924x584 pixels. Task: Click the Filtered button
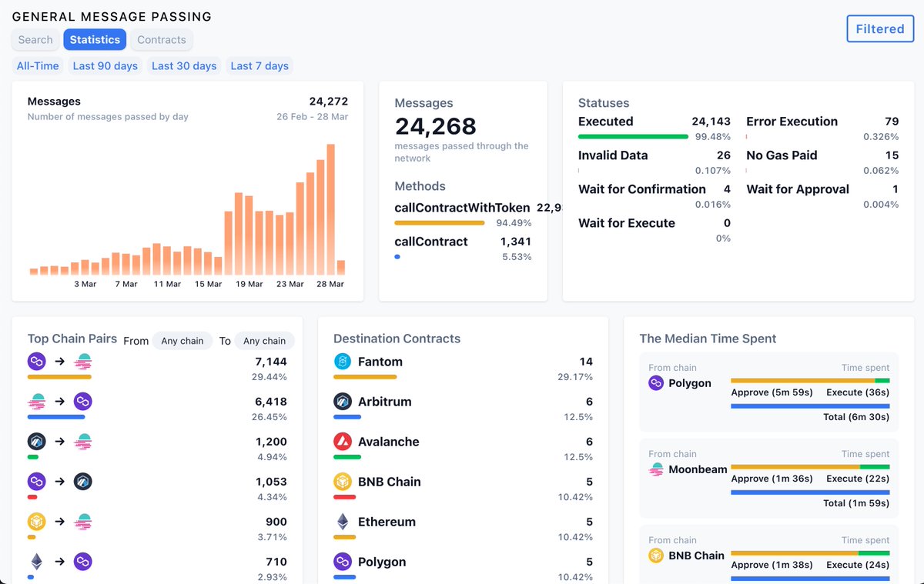[880, 28]
